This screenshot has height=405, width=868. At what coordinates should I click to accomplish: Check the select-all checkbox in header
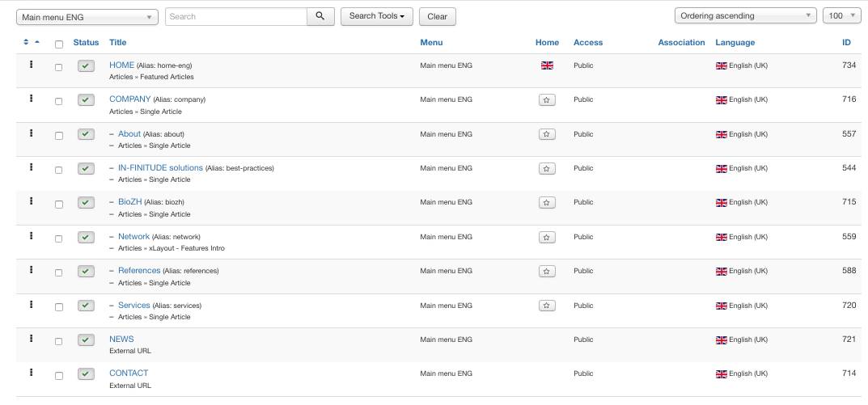tap(58, 44)
